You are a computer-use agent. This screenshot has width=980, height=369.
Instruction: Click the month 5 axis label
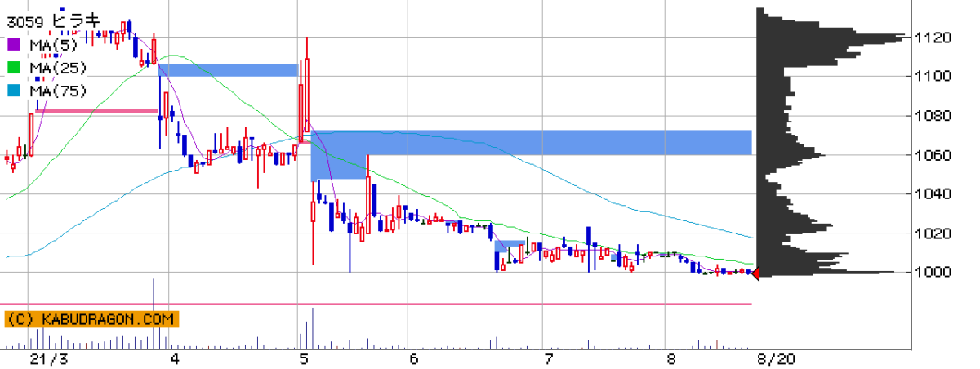304,359
